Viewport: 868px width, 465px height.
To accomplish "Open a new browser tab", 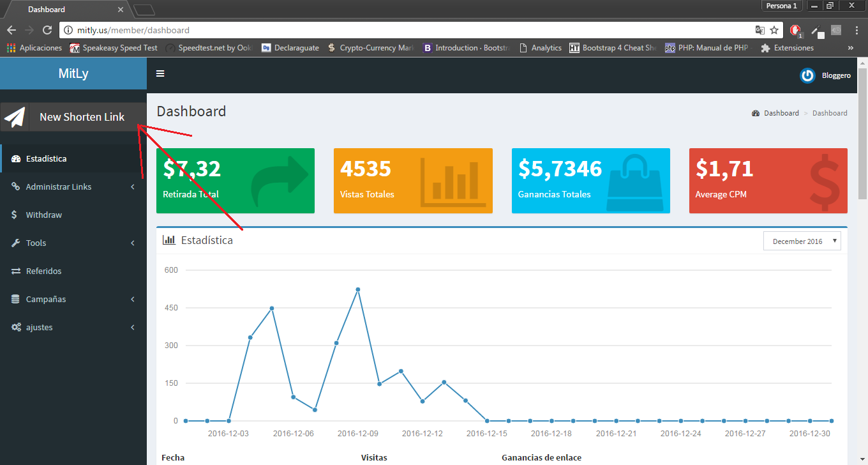I will point(144,9).
